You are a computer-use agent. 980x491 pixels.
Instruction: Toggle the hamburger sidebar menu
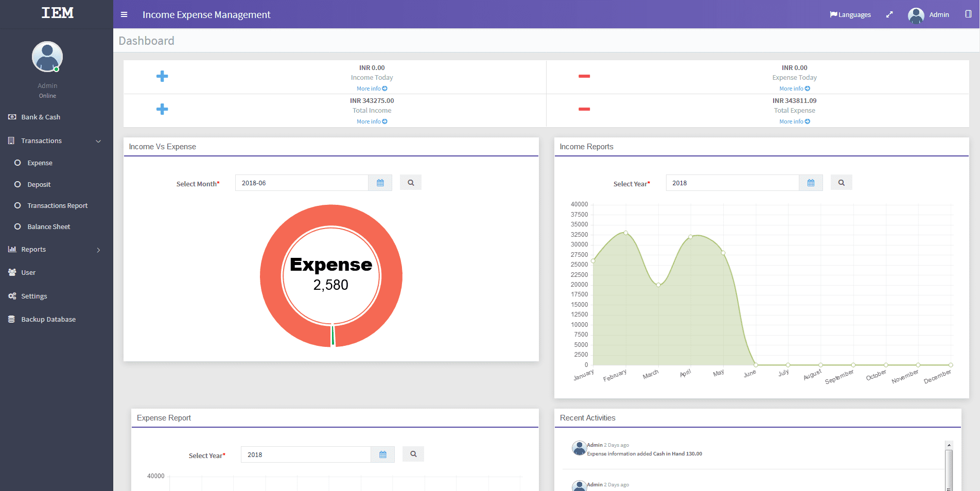[124, 14]
